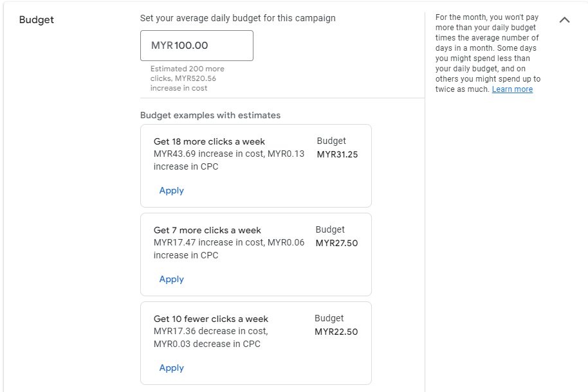Click the MYR currency prefix in the budget field
588x392 pixels.
coord(161,46)
